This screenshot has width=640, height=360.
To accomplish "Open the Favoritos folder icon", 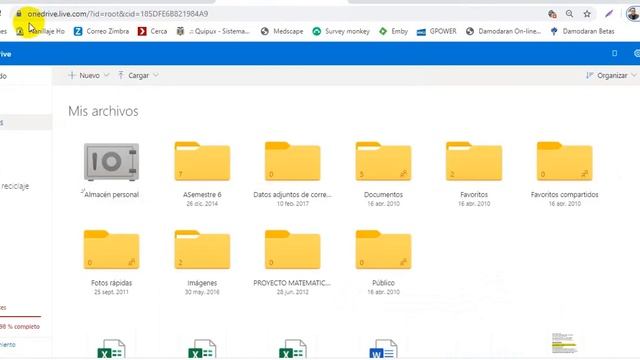I will tap(474, 161).
